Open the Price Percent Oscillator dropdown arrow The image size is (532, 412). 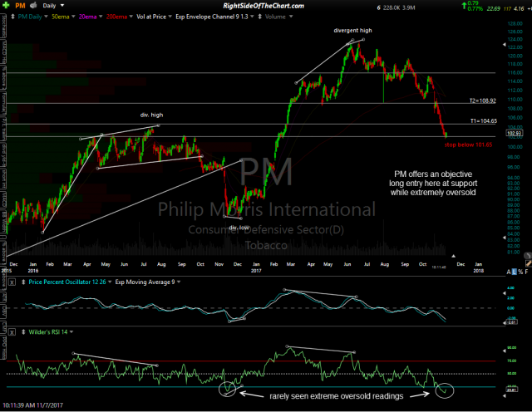[x=110, y=282]
